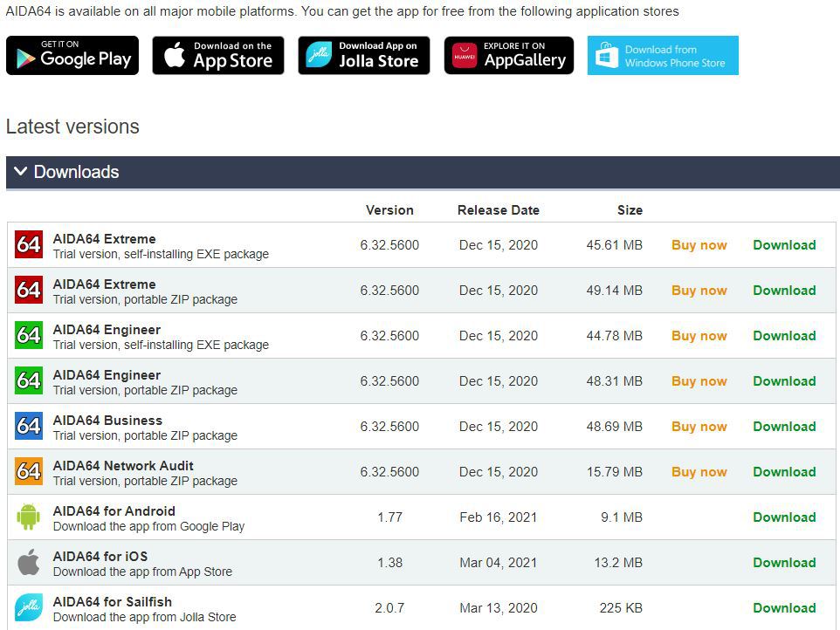The height and width of the screenshot is (630, 840).
Task: Buy now AIDA64 Extreme portable ZIP
Action: [699, 291]
